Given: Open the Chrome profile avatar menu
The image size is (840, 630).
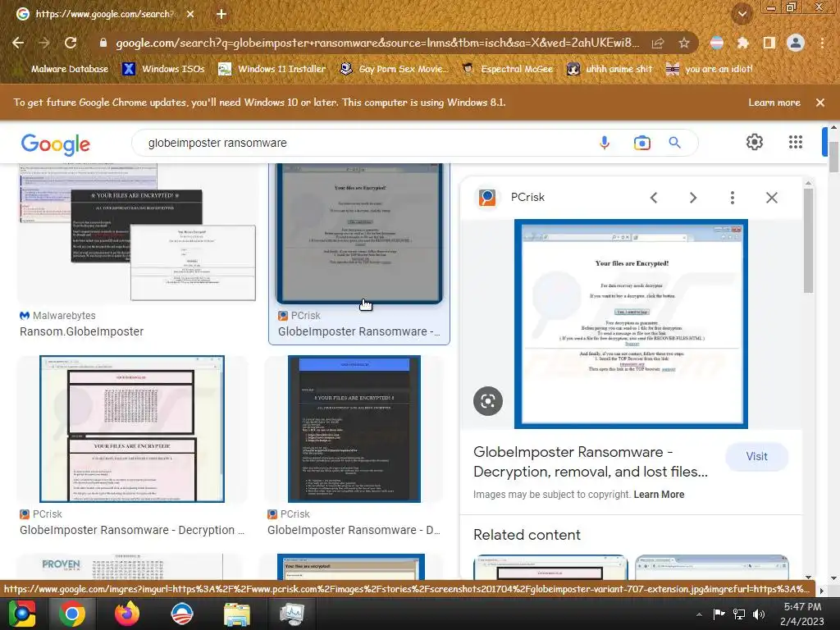Looking at the screenshot, I should point(796,43).
